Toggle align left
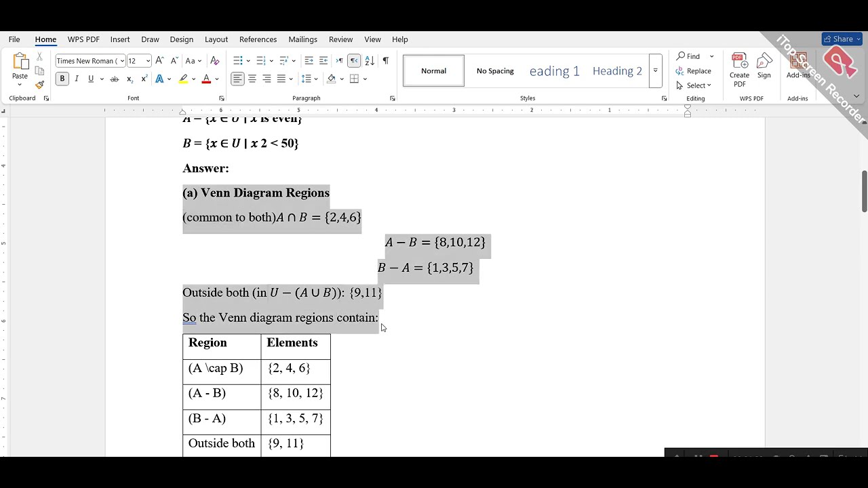This screenshot has height=488, width=868. [237, 79]
